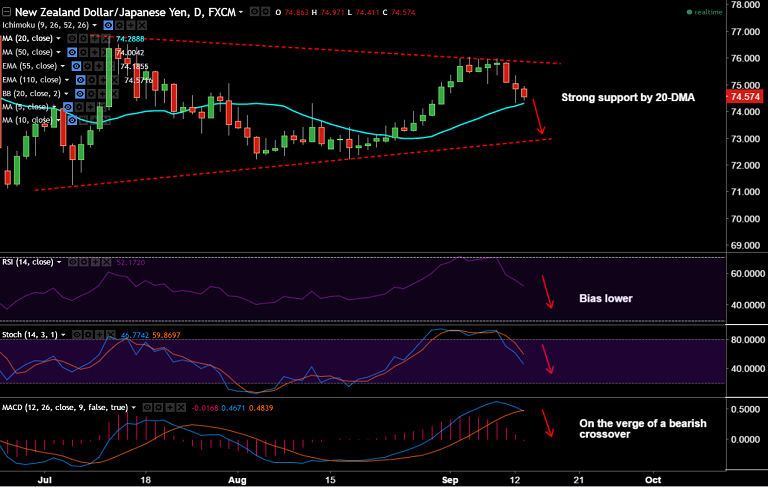Expand the Ichimoku indicator dropdown arrow

[x=95, y=25]
